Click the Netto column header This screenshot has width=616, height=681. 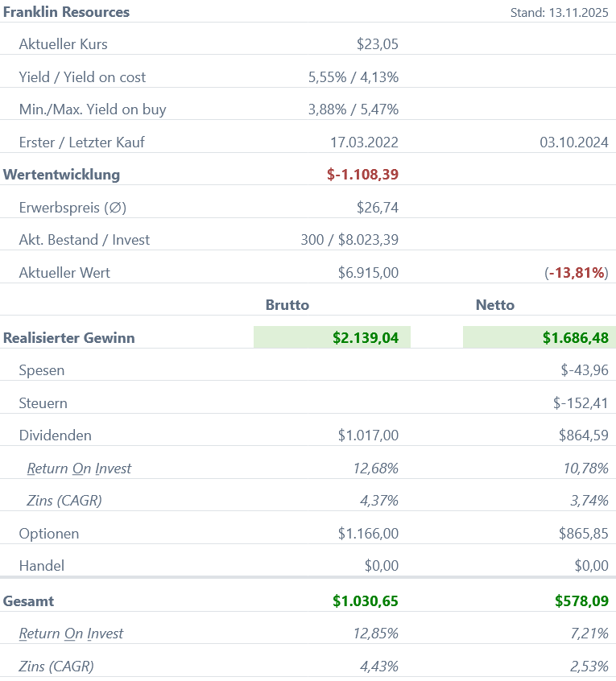[x=495, y=305]
